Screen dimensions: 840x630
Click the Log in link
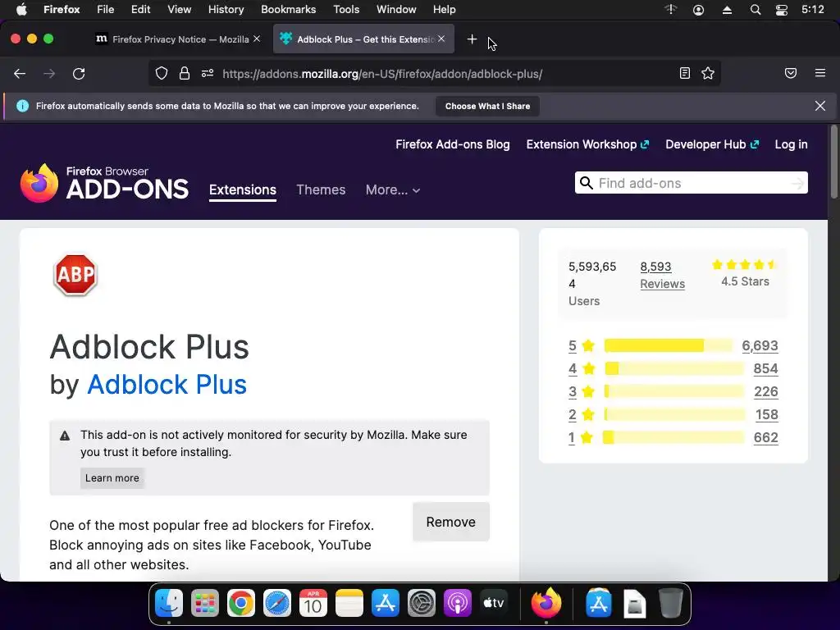click(792, 144)
